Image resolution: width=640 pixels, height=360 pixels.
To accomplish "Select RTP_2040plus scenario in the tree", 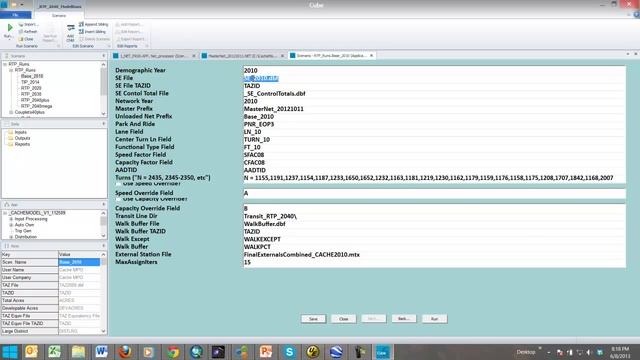I will coord(35,100).
